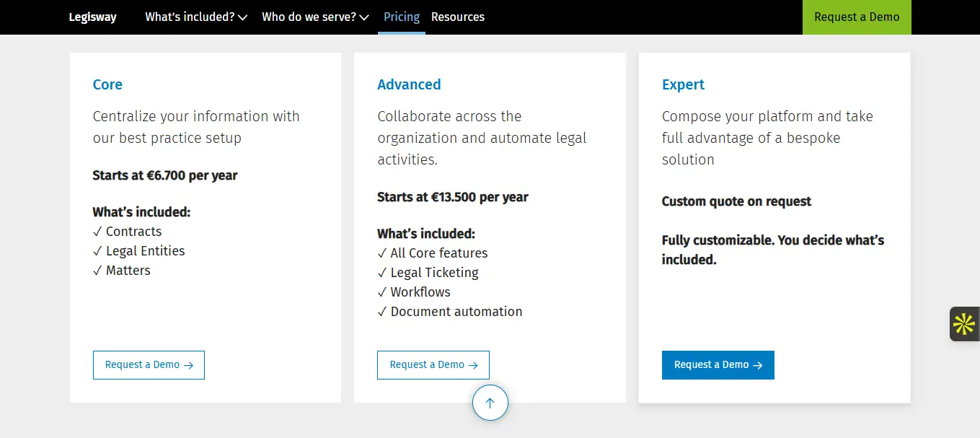Open the Resources menu item
The image size is (980, 438).
pos(458,17)
